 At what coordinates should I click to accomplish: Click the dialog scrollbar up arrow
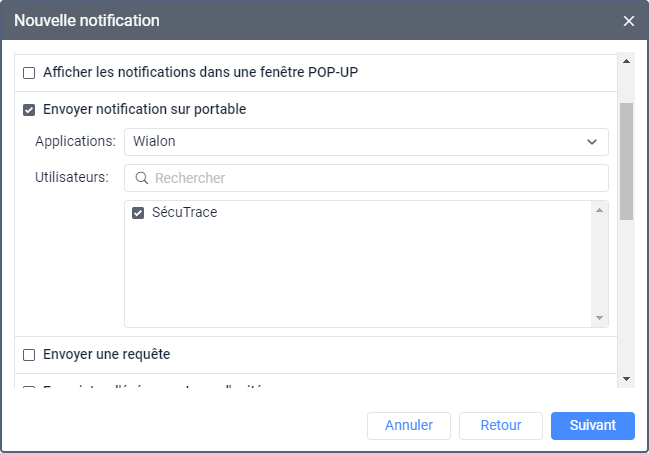(626, 61)
